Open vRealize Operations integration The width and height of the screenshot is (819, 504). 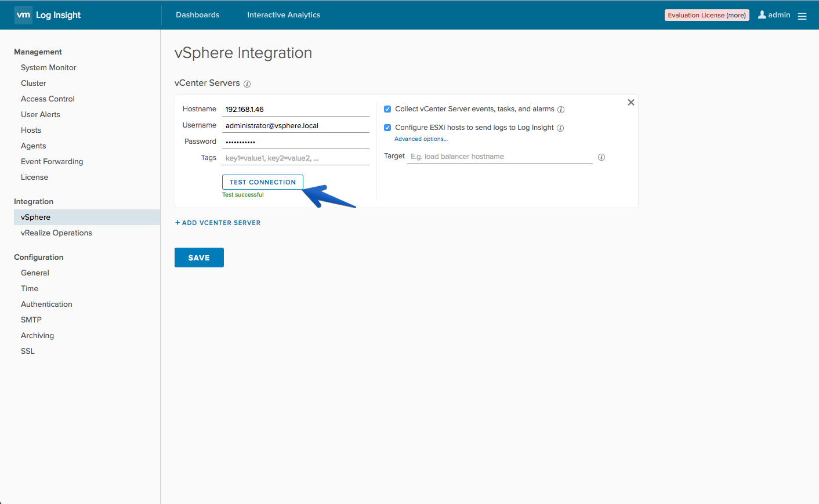coord(56,233)
